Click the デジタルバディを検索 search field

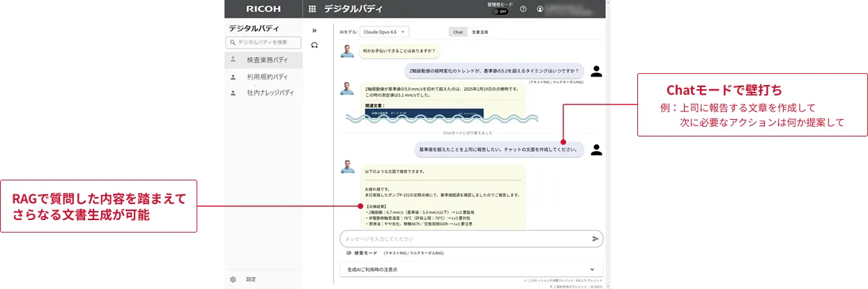pyautogui.click(x=264, y=42)
